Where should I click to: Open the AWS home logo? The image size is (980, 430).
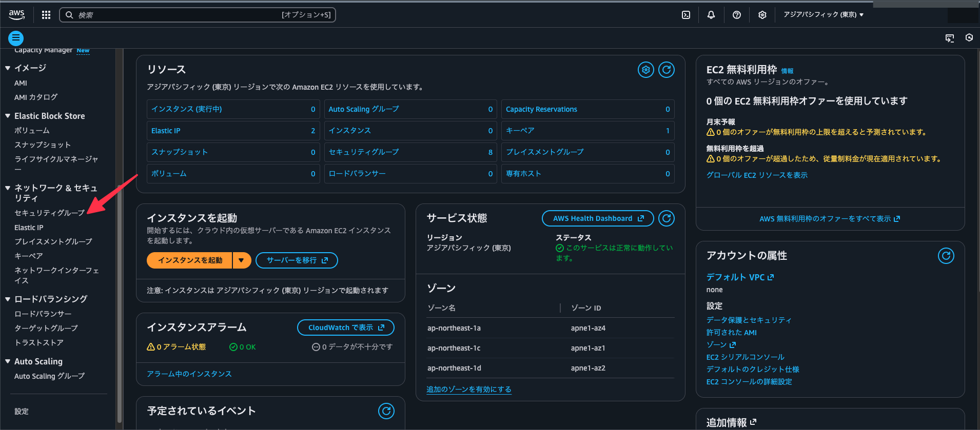tap(17, 15)
